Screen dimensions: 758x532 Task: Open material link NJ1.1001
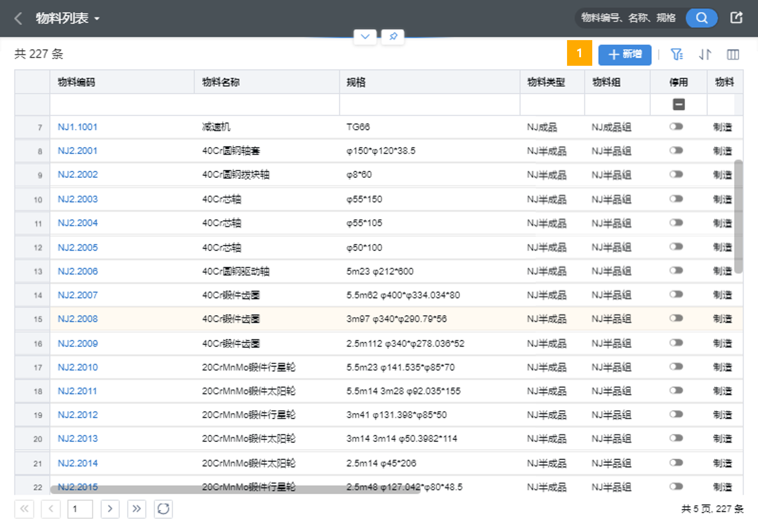click(x=77, y=127)
